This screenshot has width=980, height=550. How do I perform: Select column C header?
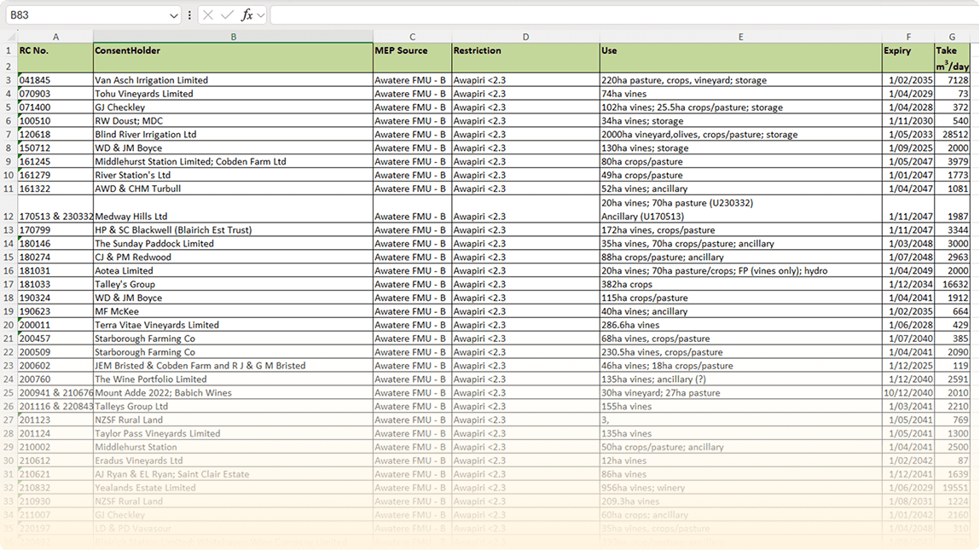pos(413,37)
